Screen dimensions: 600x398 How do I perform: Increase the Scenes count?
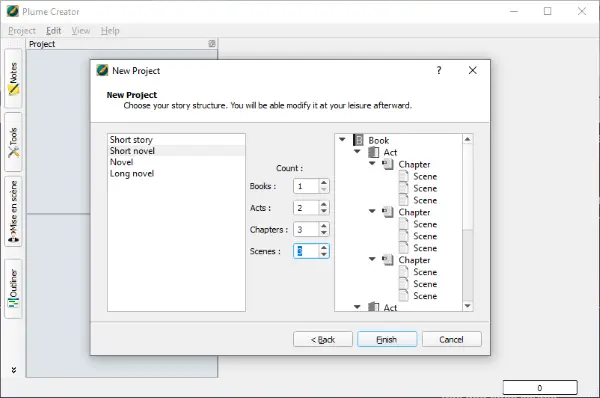pyautogui.click(x=324, y=248)
